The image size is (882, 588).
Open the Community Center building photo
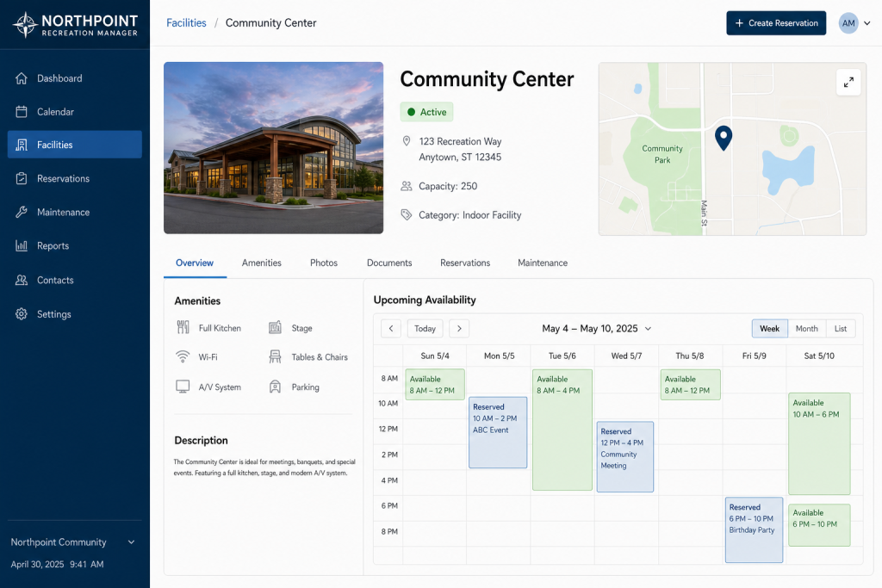click(273, 148)
